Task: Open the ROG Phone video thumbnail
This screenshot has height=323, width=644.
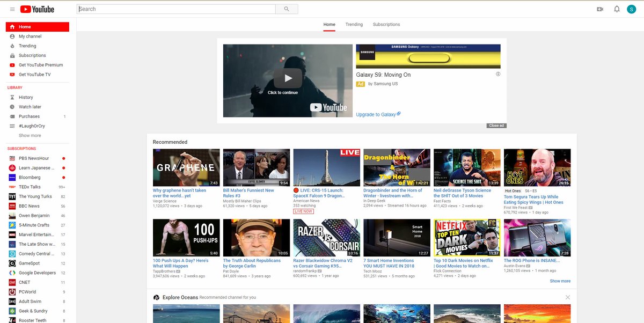Action: tap(537, 238)
